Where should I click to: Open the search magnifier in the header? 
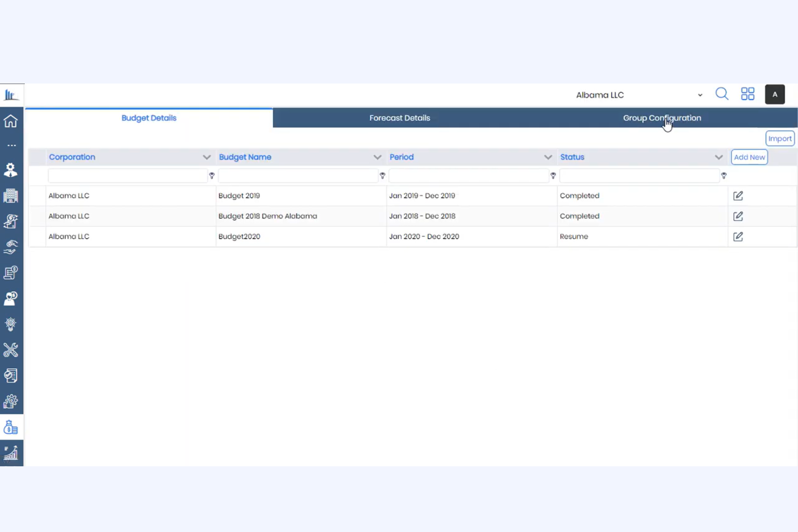point(722,94)
